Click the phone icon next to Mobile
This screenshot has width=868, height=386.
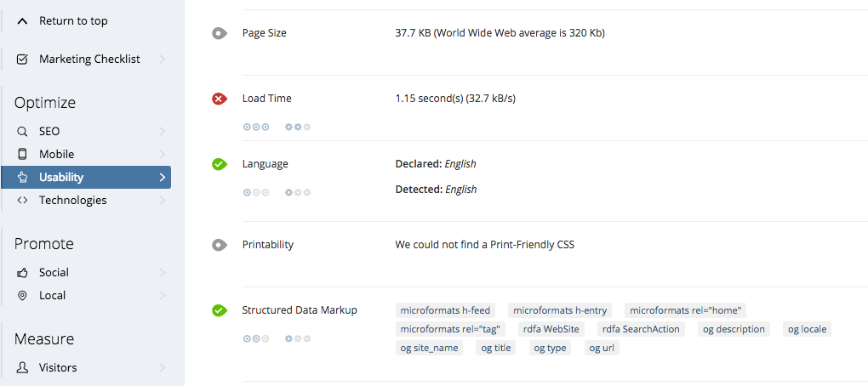tap(22, 154)
